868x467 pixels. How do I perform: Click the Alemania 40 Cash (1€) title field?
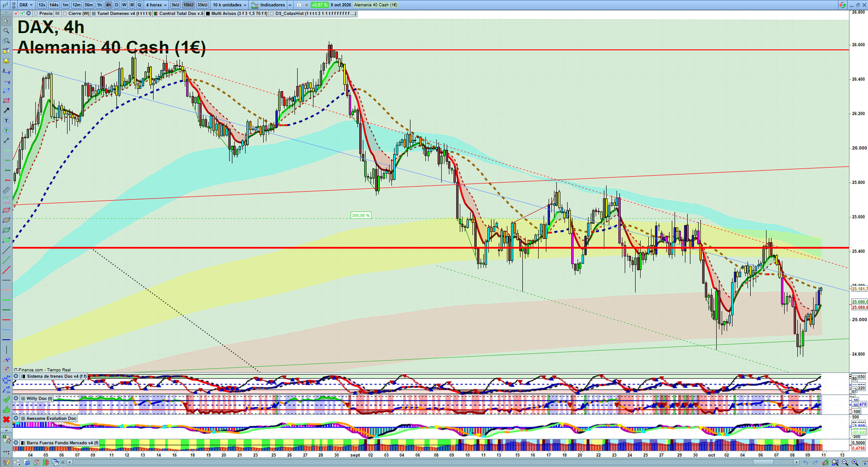(x=376, y=5)
